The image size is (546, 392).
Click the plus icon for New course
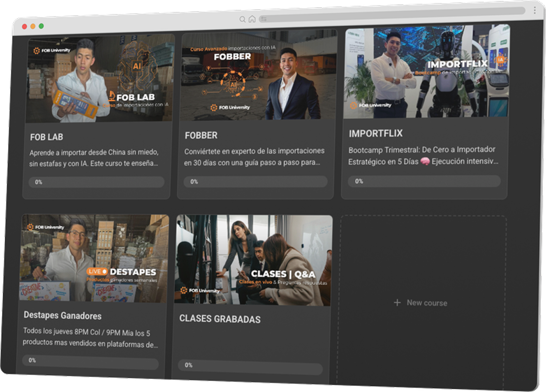pyautogui.click(x=397, y=302)
